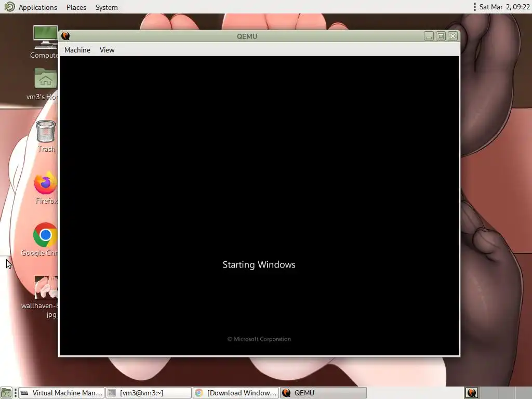Click the MATE logo icon in top panel
The image size is (532, 399).
click(x=9, y=7)
